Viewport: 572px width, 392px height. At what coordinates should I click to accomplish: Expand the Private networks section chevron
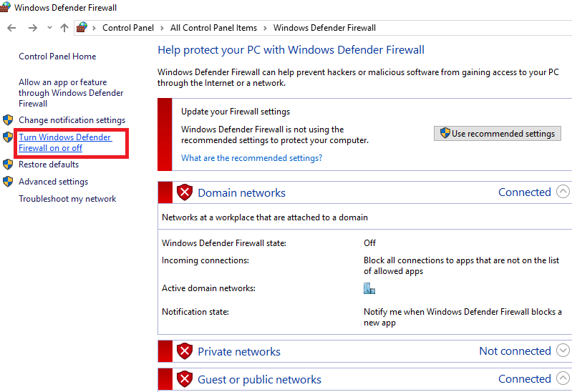(x=563, y=351)
